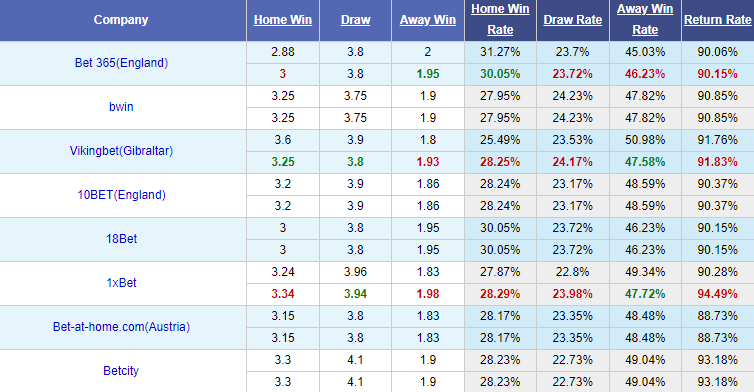Open the 1xBet company link

(x=121, y=283)
